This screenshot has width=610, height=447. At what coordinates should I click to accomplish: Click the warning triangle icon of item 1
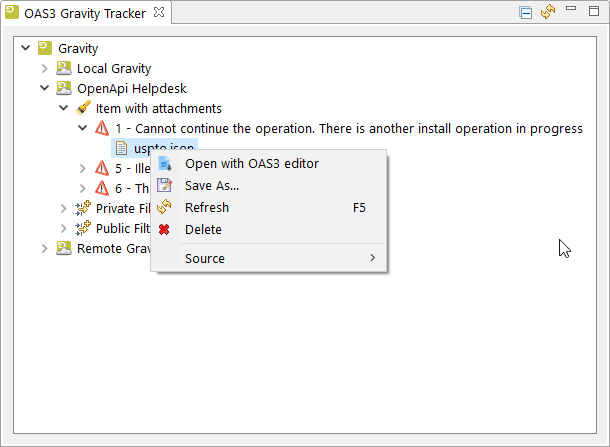[x=102, y=128]
